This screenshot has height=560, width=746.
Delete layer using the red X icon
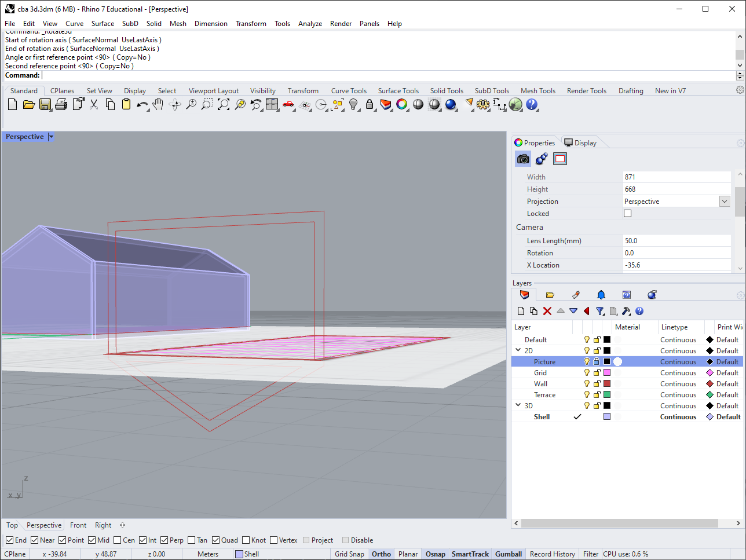(x=547, y=311)
